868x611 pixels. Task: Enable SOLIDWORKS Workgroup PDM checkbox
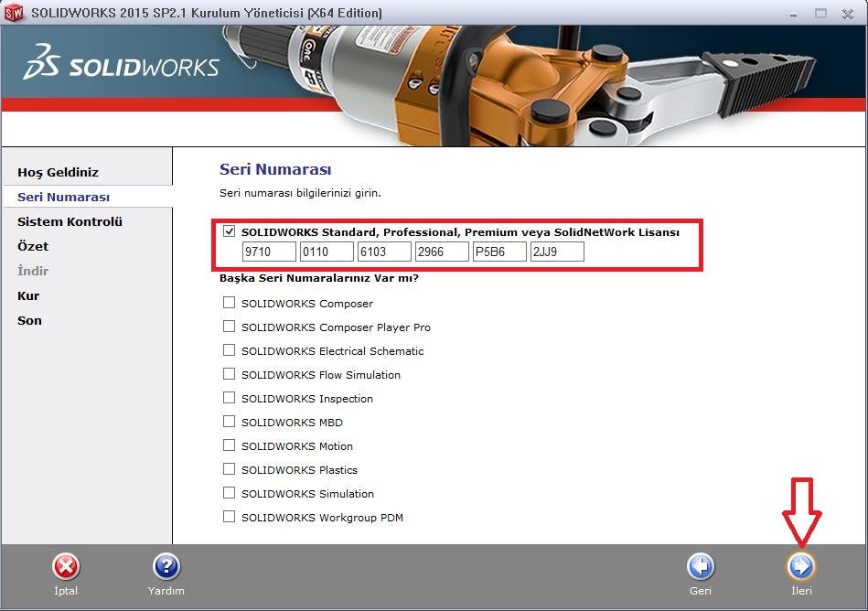(230, 517)
